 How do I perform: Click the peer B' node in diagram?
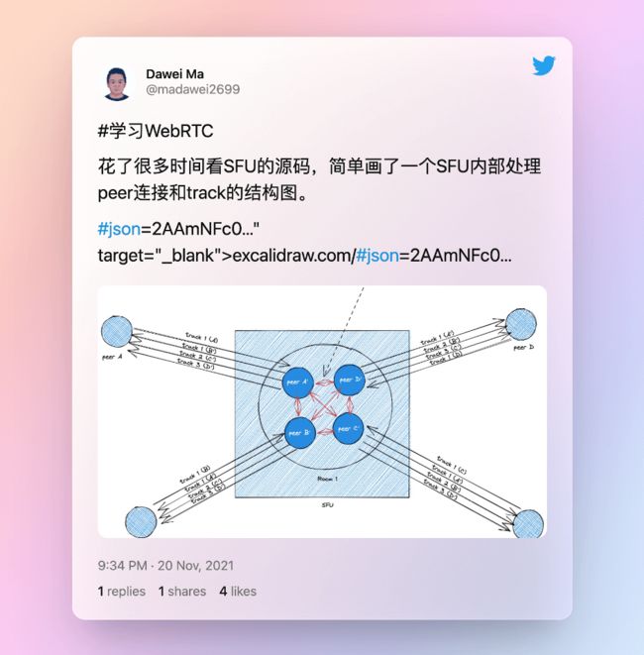(x=300, y=433)
